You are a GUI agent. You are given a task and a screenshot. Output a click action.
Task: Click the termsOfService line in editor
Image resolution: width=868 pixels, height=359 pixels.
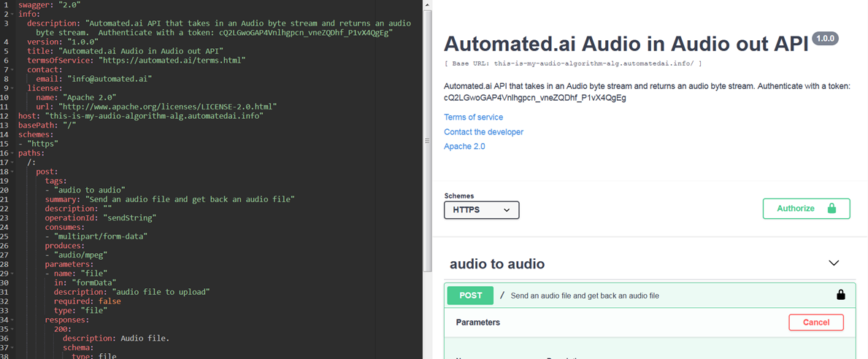coord(137,61)
